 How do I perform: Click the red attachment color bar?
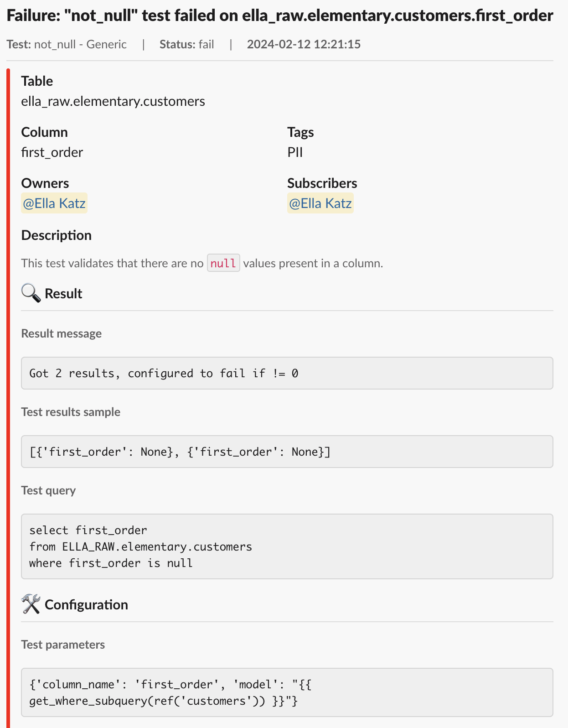(x=8, y=398)
